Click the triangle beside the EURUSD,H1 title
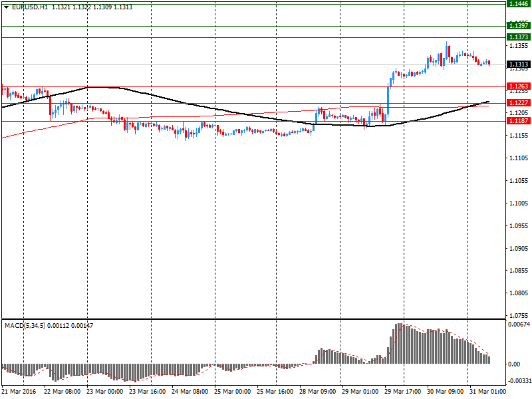This screenshot has width=532, height=399. [6, 7]
